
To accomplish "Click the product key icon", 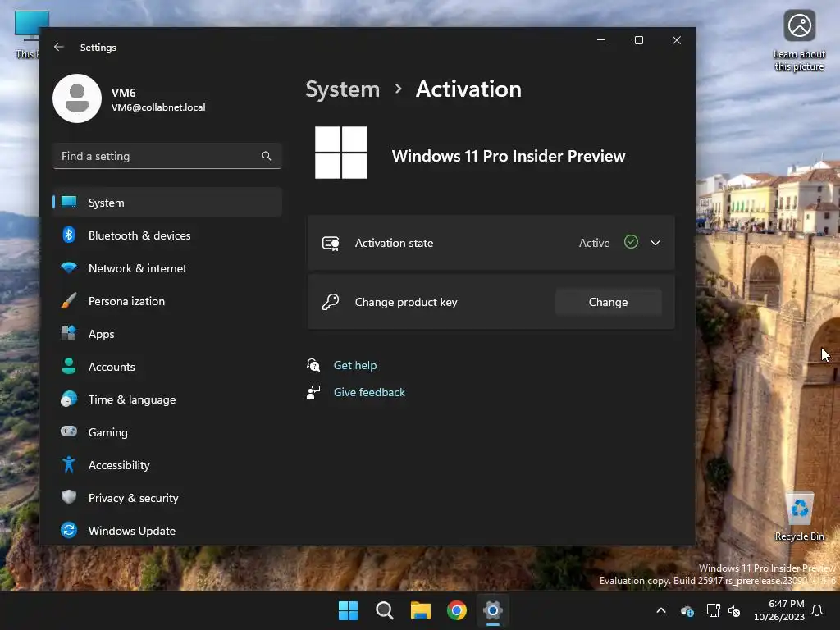I will [x=331, y=302].
